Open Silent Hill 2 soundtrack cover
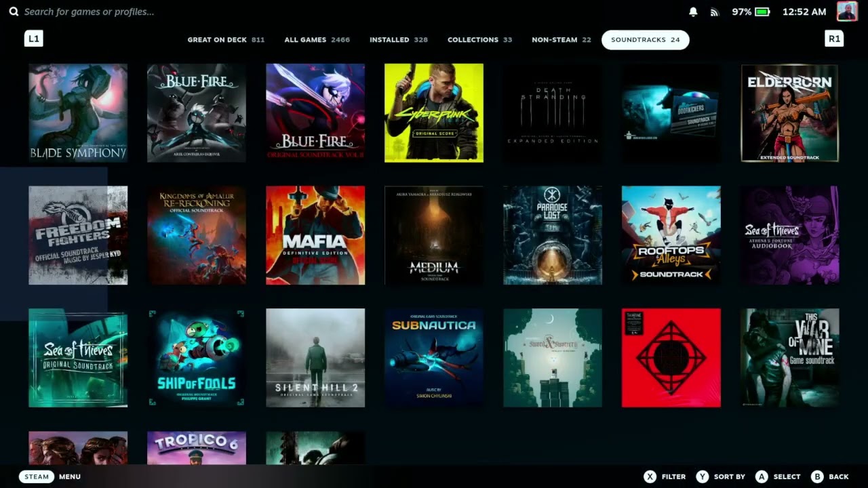The height and width of the screenshot is (488, 868). [x=315, y=358]
